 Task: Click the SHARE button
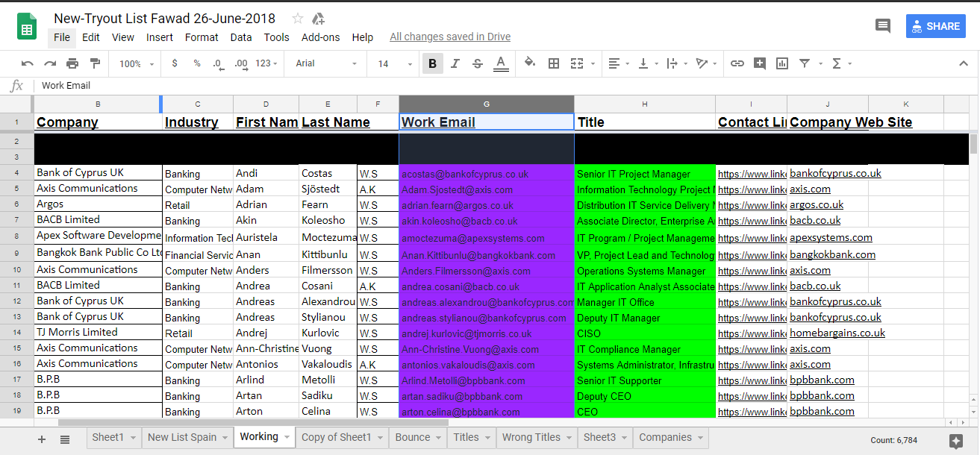point(935,26)
